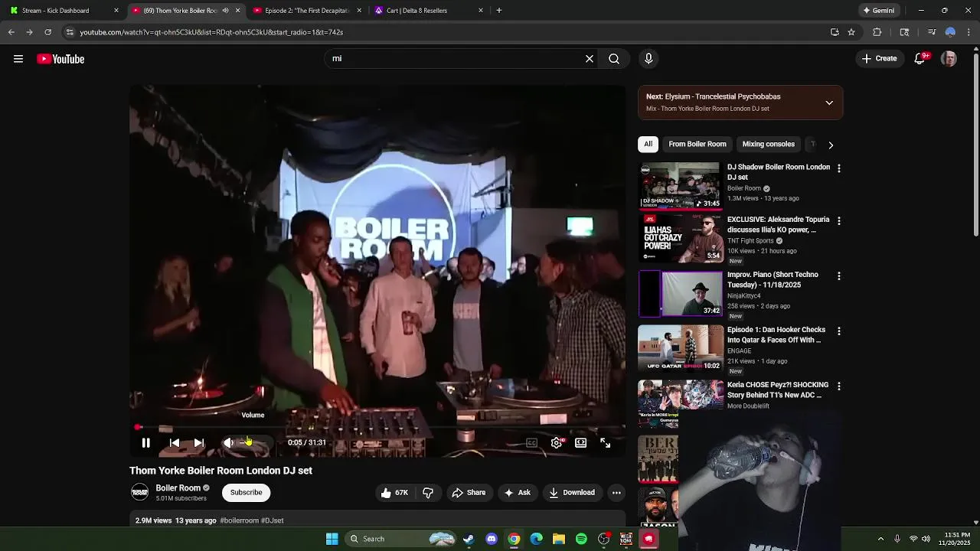Screen dimensions: 980x551
Task: Open the Chrome extensions puzzle icon
Action: (x=877, y=32)
